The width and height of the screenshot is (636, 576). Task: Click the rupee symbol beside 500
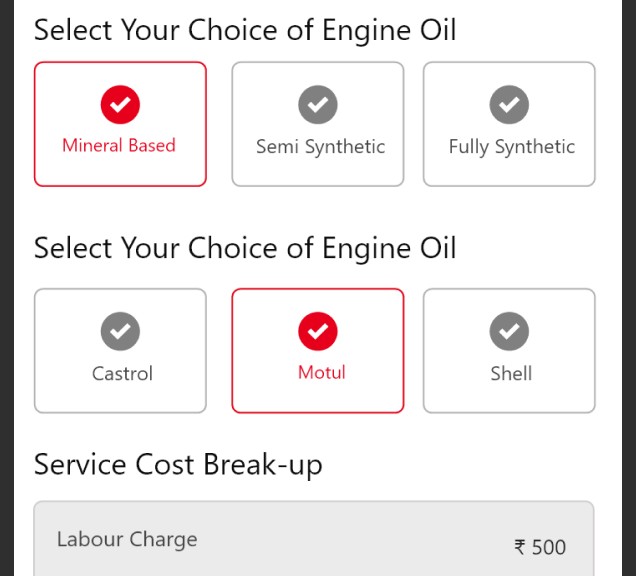(x=520, y=547)
